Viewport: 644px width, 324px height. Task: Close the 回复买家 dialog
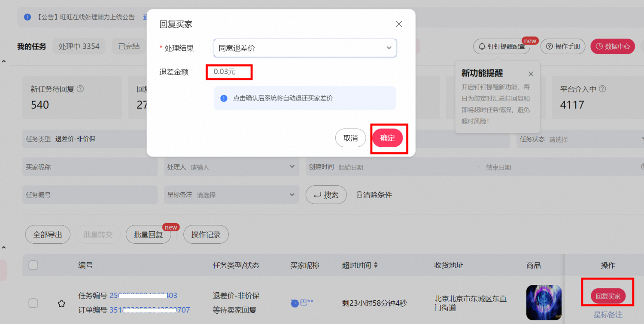tap(399, 24)
